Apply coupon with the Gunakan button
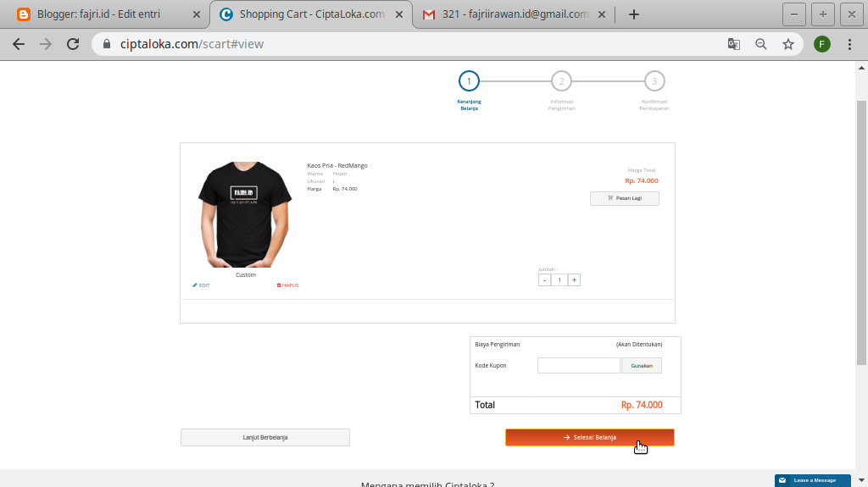868x487 pixels. (642, 365)
